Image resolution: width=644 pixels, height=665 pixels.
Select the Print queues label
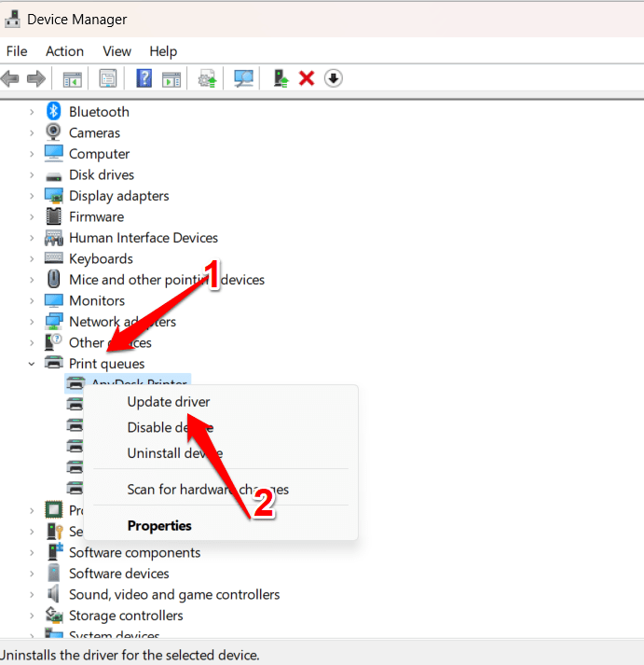coord(107,364)
